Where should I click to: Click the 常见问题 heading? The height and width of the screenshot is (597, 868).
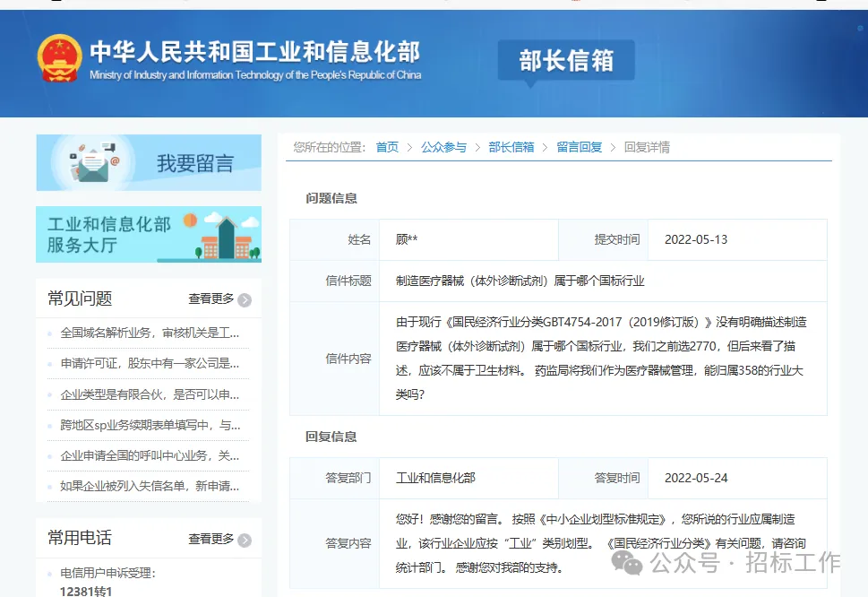coord(80,298)
